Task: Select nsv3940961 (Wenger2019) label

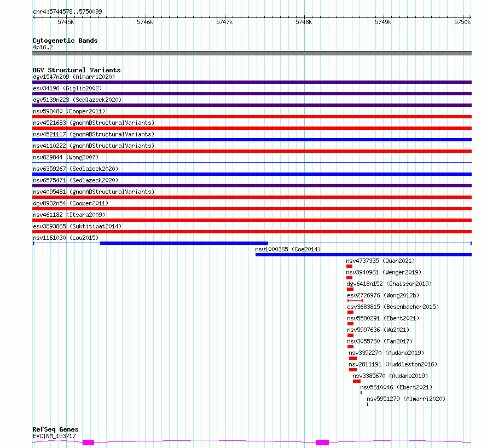Action: 384,272
